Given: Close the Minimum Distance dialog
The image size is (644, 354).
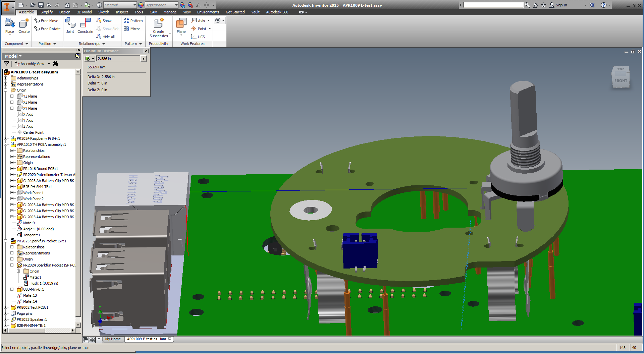Looking at the screenshot, I should coord(146,51).
